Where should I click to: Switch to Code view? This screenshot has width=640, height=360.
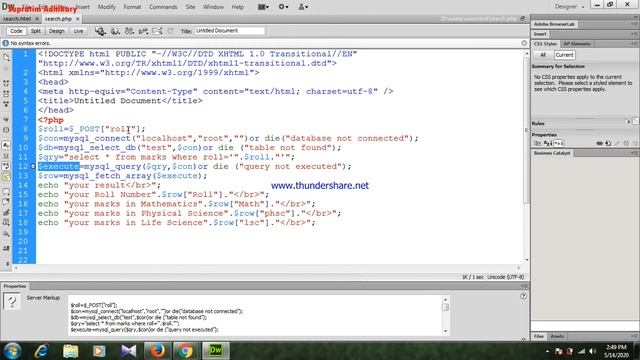[16, 31]
